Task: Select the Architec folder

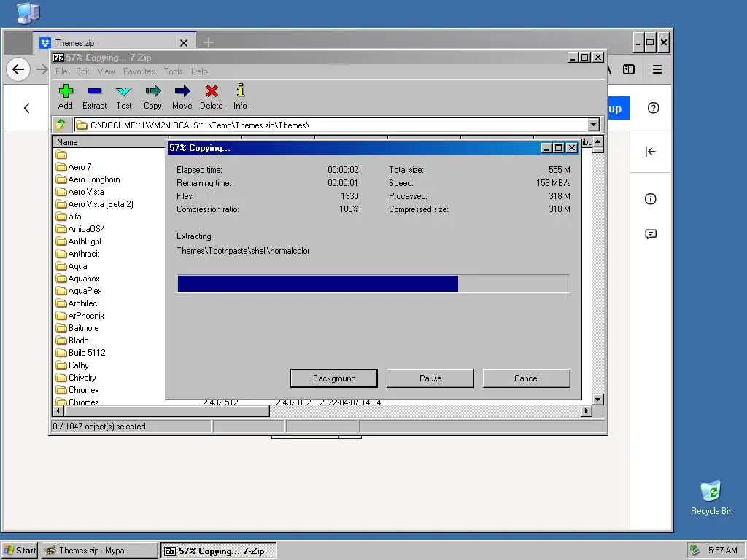Action: 76,303
